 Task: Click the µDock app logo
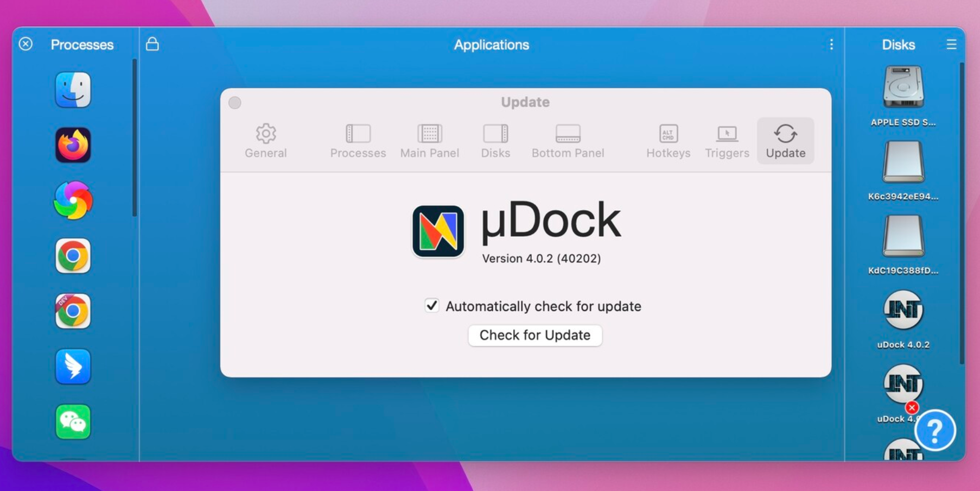[x=438, y=231]
